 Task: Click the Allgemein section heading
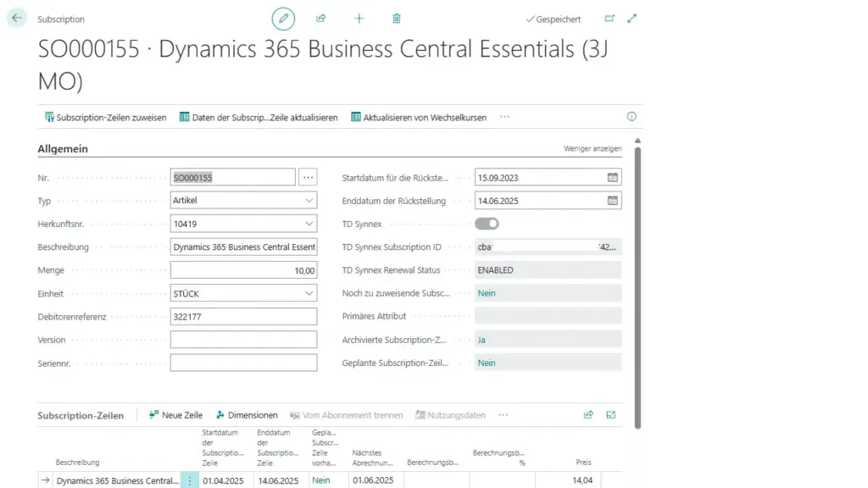pos(63,148)
